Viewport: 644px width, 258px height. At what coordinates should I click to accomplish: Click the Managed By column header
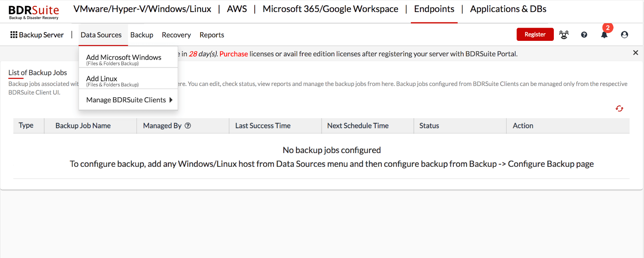click(162, 126)
